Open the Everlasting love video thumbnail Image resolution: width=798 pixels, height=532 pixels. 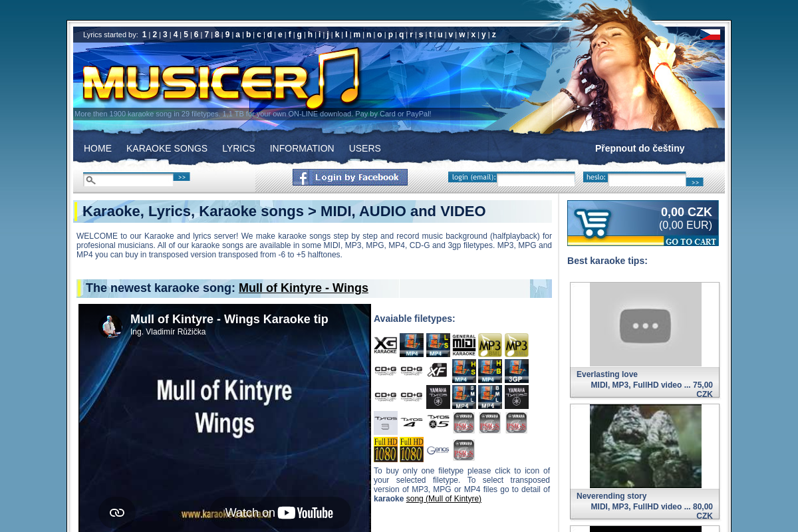point(645,325)
